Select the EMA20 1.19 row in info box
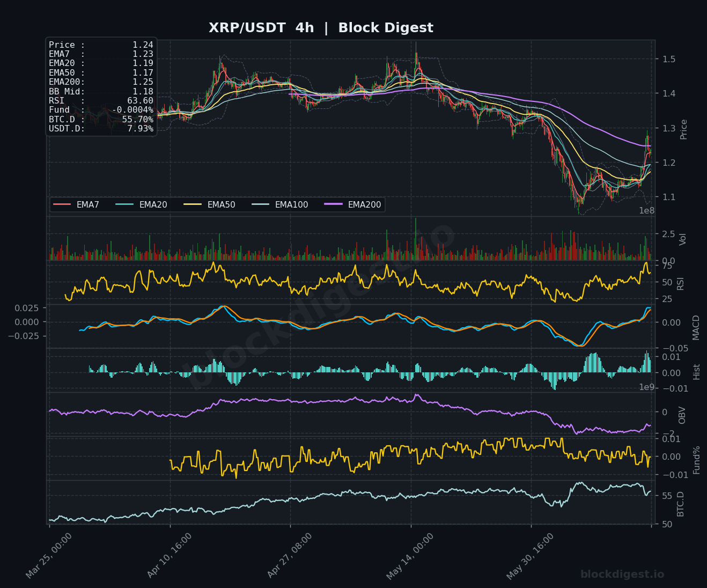 [x=101, y=63]
